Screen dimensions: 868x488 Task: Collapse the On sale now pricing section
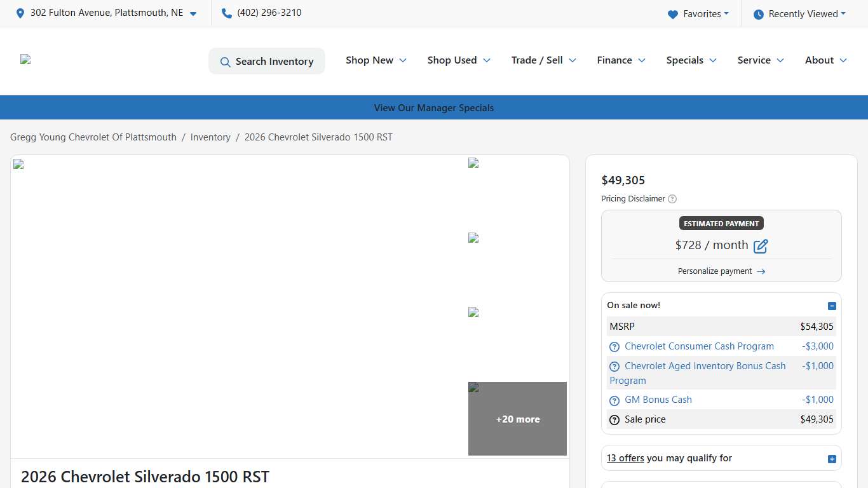coord(832,306)
